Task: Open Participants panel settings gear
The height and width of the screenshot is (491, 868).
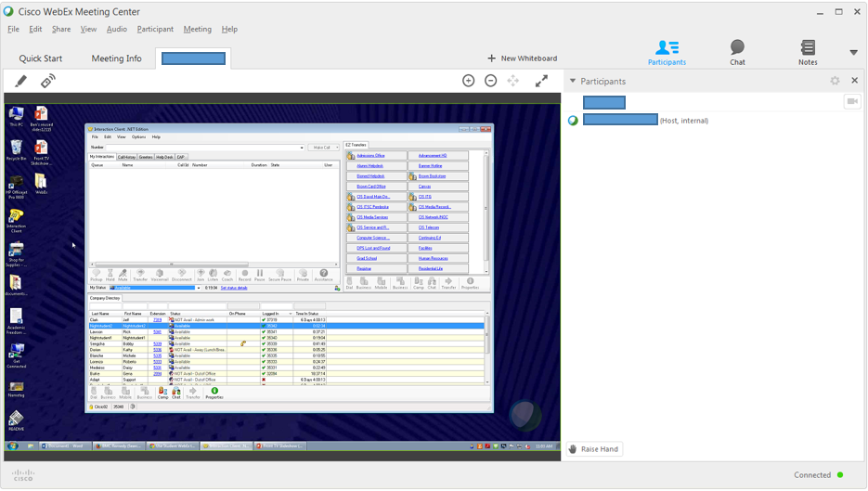Action: coord(835,81)
